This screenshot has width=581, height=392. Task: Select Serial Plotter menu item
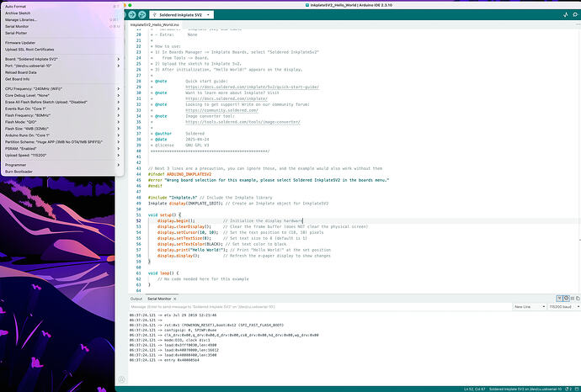pyautogui.click(x=62, y=34)
